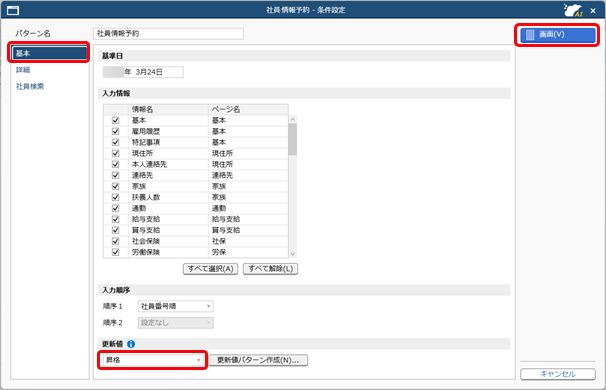Image resolution: width=606 pixels, height=390 pixels.
Task: Click the list scrollbar thumb
Action: pos(293,139)
